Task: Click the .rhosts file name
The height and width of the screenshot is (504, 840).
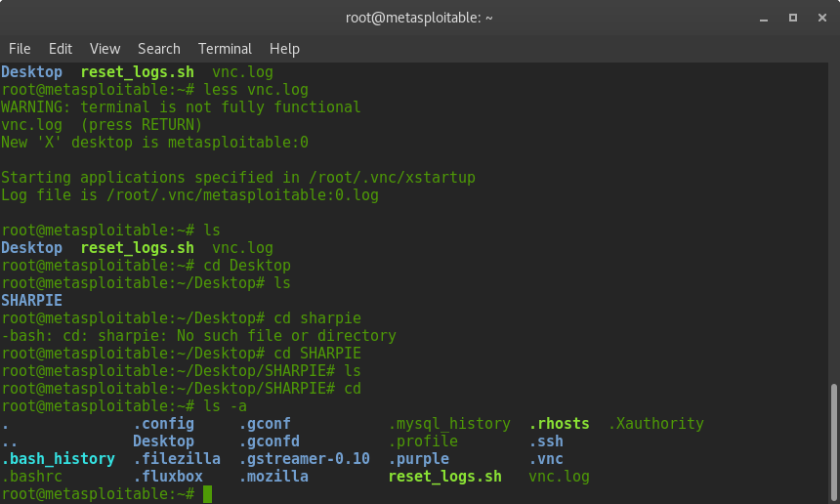Action: [x=560, y=424]
